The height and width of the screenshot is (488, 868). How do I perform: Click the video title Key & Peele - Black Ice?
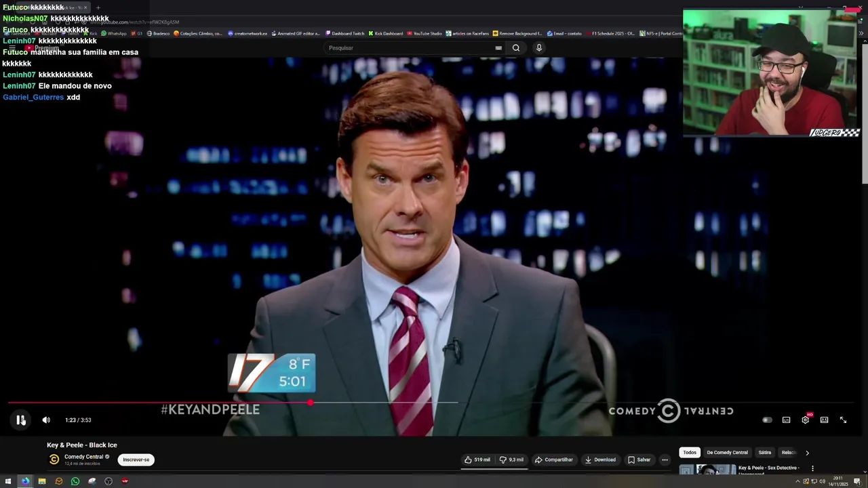[x=82, y=445]
